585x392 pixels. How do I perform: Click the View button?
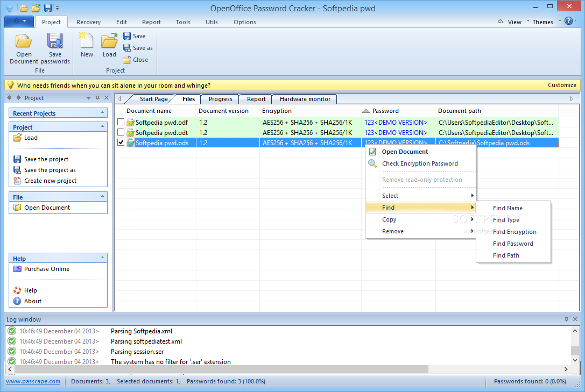click(514, 22)
